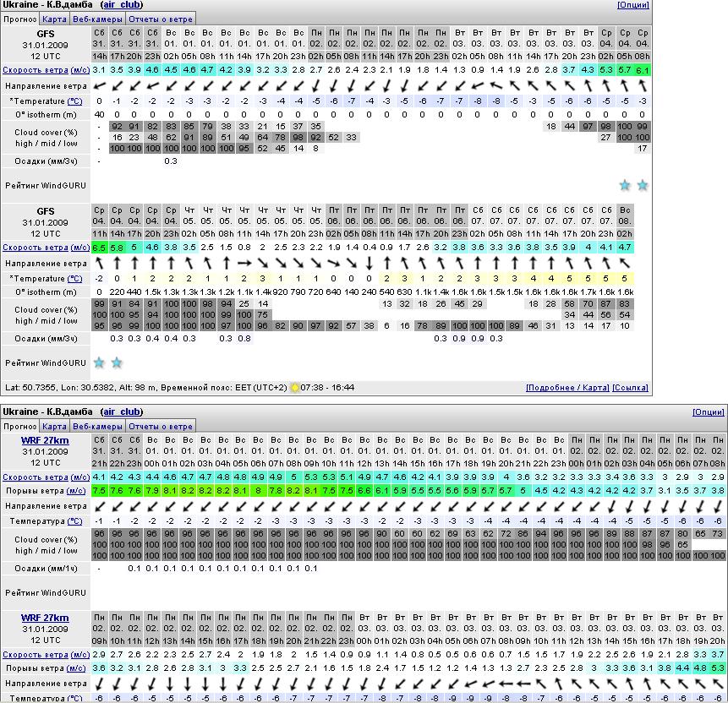Open the Подробнее / Карта link
The image size is (728, 703).
pyautogui.click(x=567, y=388)
